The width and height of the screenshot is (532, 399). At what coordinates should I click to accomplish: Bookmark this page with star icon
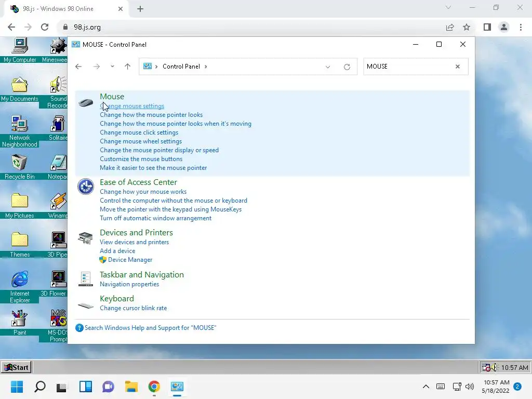click(x=467, y=27)
